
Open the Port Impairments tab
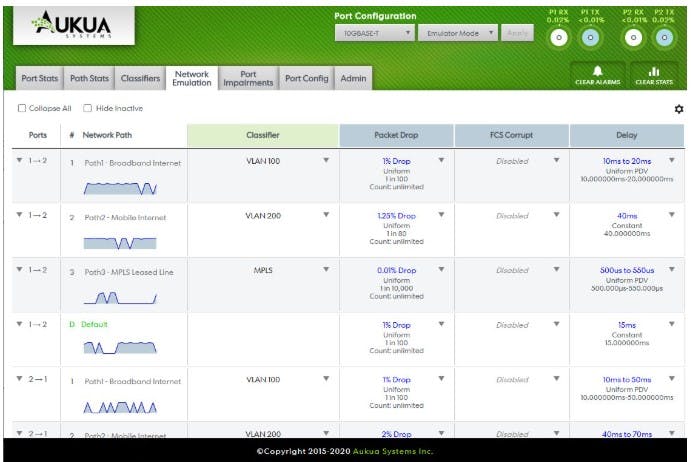[248, 78]
